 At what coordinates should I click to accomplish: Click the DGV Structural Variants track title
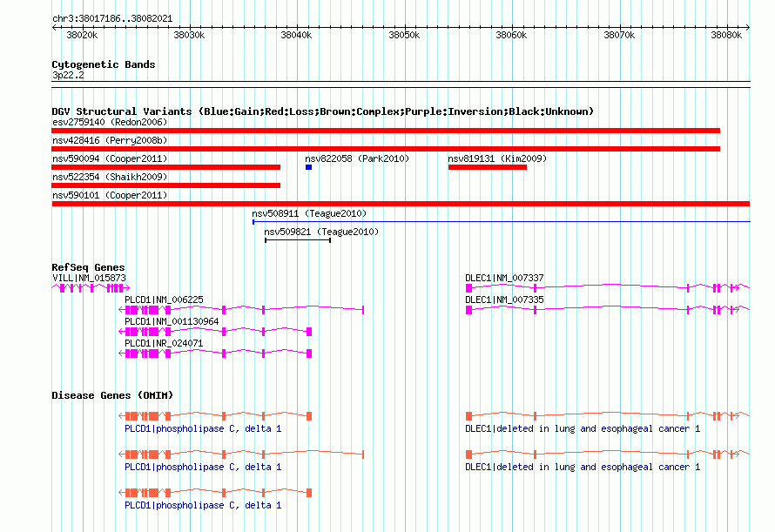tap(323, 111)
